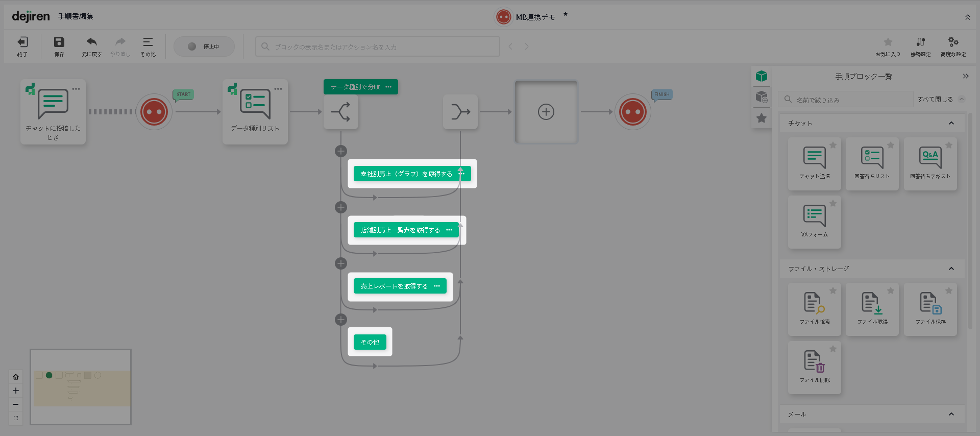Switch to the add-block cube-plus tab
Viewport: 980px width, 436px height.
coord(762,96)
